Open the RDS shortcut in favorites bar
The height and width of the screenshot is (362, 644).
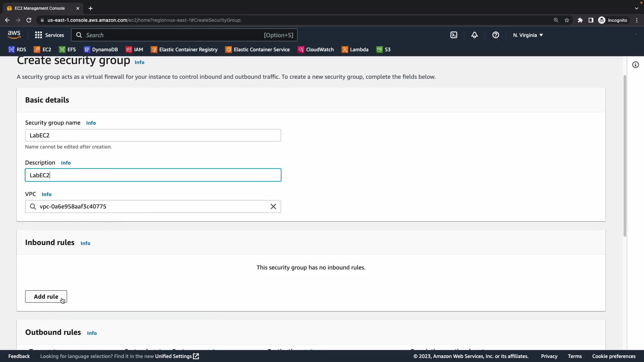pyautogui.click(x=17, y=50)
